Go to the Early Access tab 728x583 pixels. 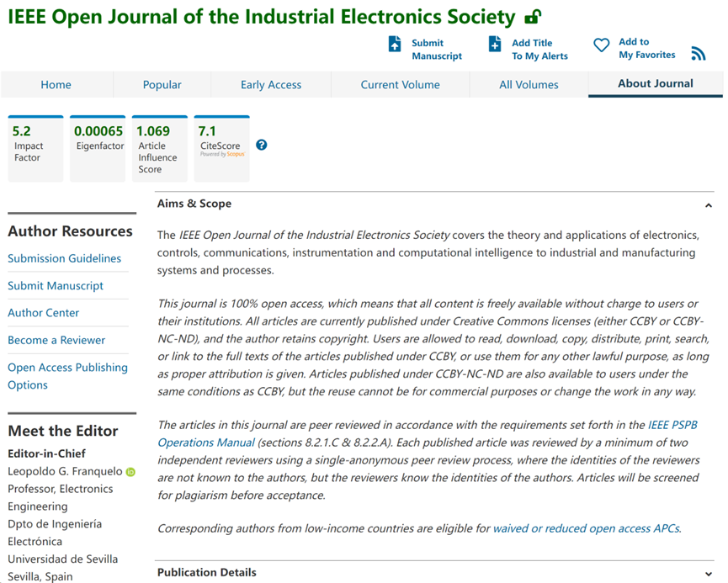[271, 84]
